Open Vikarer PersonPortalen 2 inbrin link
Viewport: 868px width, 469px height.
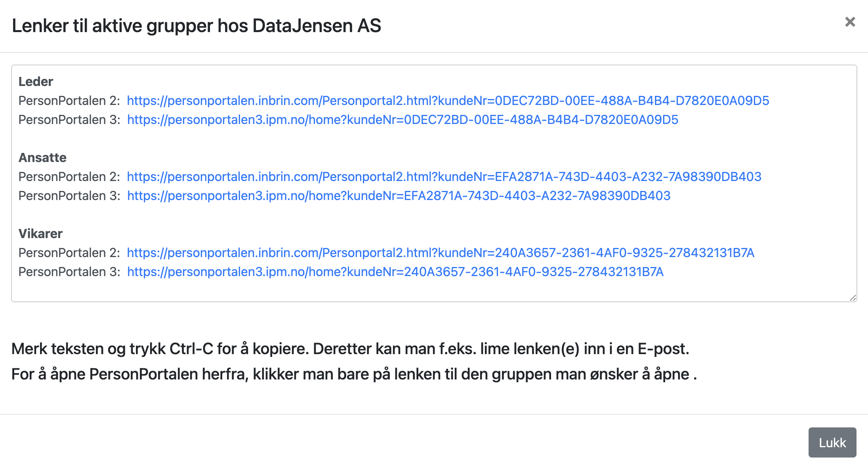441,253
